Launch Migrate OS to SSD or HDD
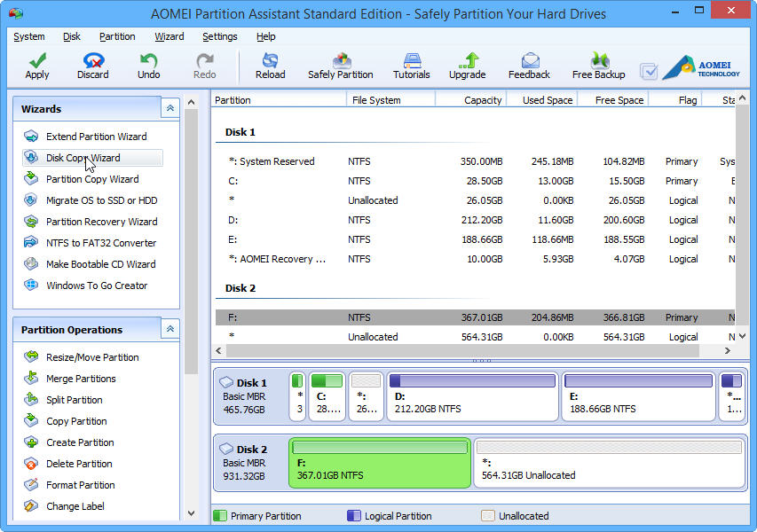Viewport: 757px width, 532px height. pos(101,200)
